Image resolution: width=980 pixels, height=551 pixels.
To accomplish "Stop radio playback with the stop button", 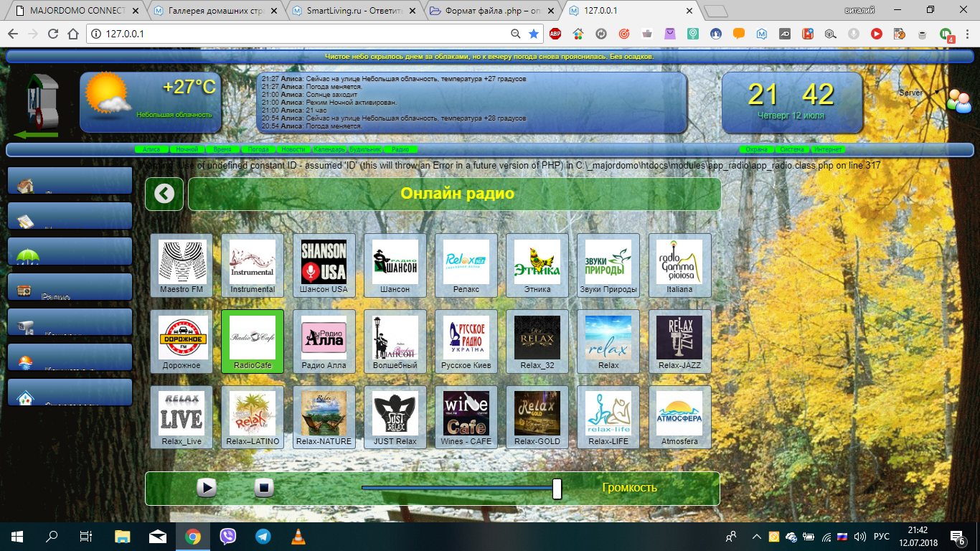I will [264, 488].
